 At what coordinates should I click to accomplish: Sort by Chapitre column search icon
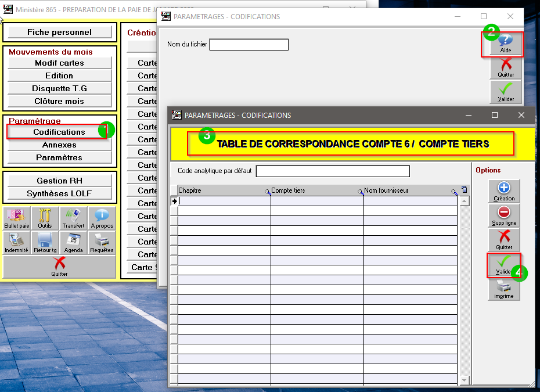267,191
